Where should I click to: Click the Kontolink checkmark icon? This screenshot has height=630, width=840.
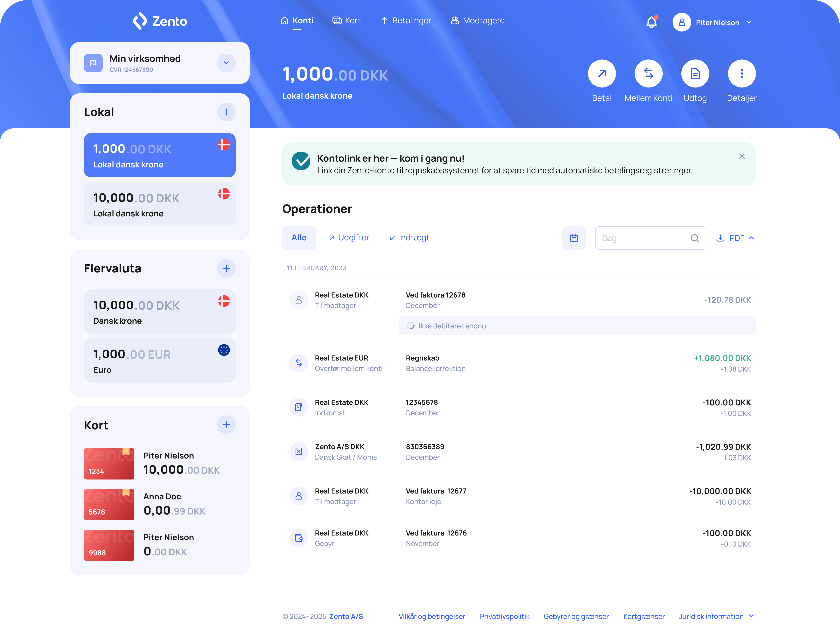(x=301, y=161)
